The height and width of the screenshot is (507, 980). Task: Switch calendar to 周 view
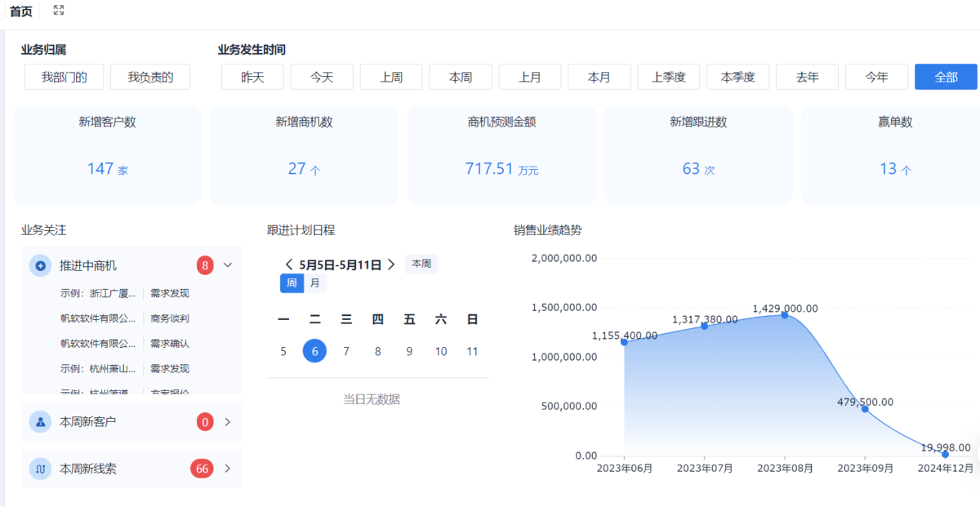coord(292,283)
